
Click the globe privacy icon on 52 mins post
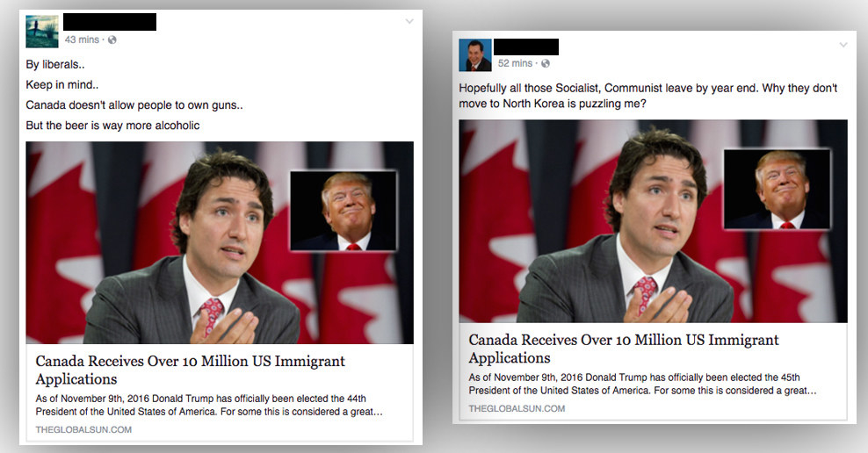546,63
